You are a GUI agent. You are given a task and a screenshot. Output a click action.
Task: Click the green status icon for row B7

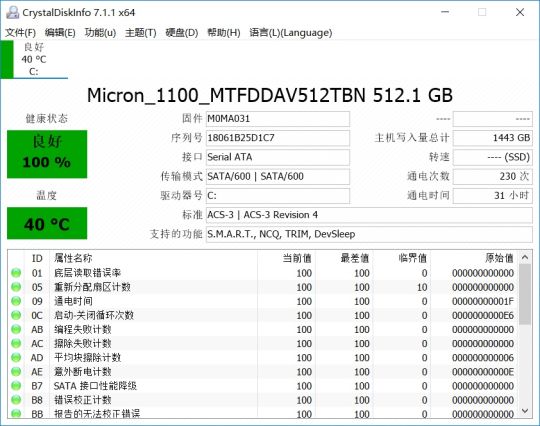pyautogui.click(x=16, y=386)
